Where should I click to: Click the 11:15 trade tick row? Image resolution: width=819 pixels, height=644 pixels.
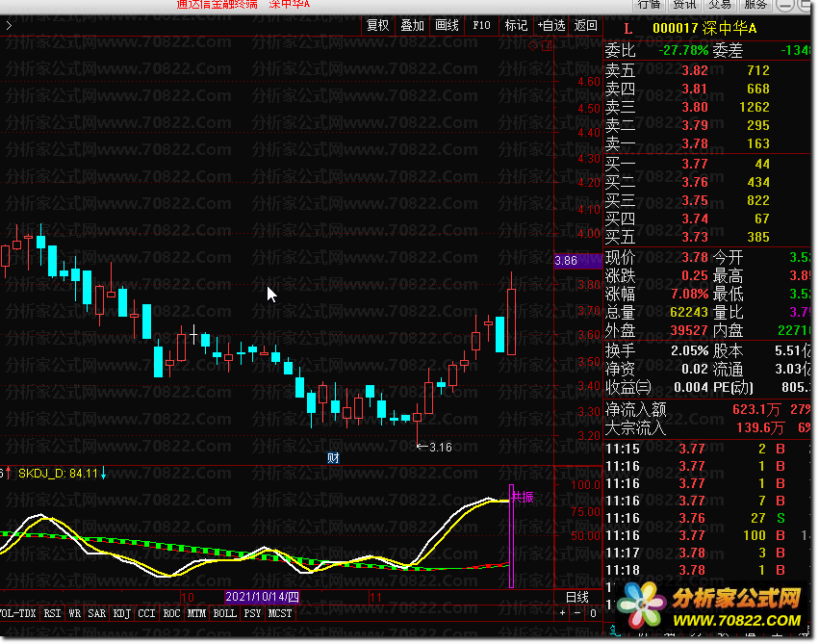click(x=707, y=450)
